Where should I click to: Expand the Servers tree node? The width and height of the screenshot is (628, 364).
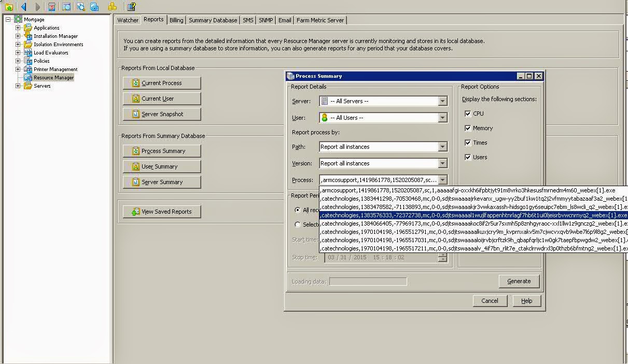tap(18, 86)
